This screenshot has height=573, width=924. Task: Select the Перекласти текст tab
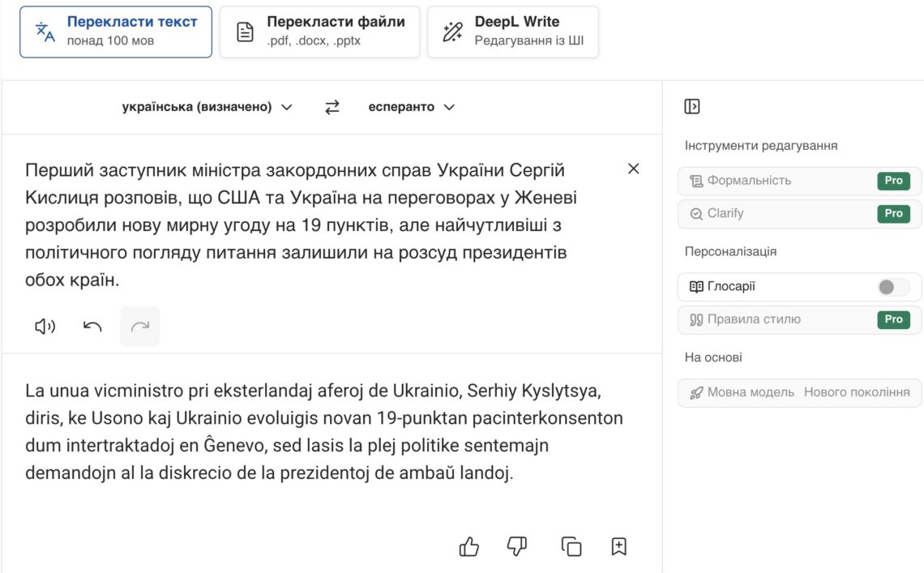(116, 32)
